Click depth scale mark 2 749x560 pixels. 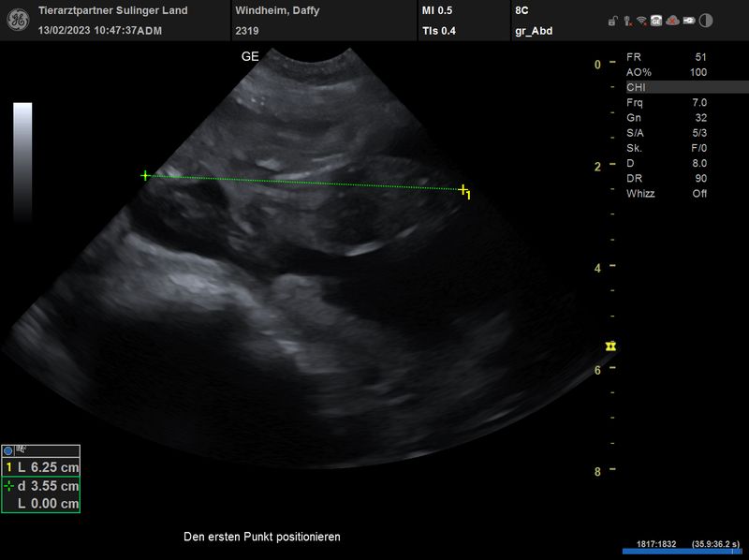click(597, 167)
